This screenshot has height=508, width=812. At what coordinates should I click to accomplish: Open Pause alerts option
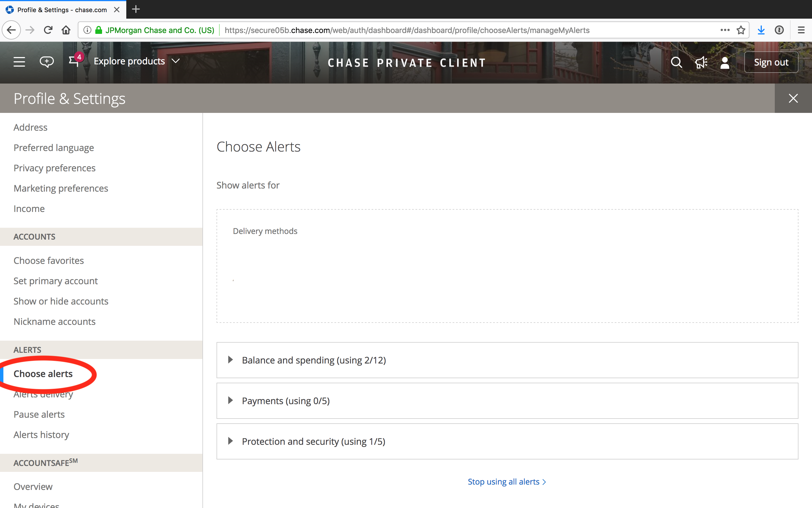[39, 415]
